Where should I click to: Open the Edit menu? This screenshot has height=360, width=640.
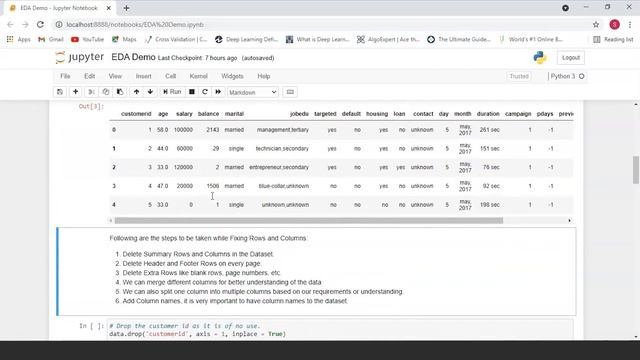[89, 76]
